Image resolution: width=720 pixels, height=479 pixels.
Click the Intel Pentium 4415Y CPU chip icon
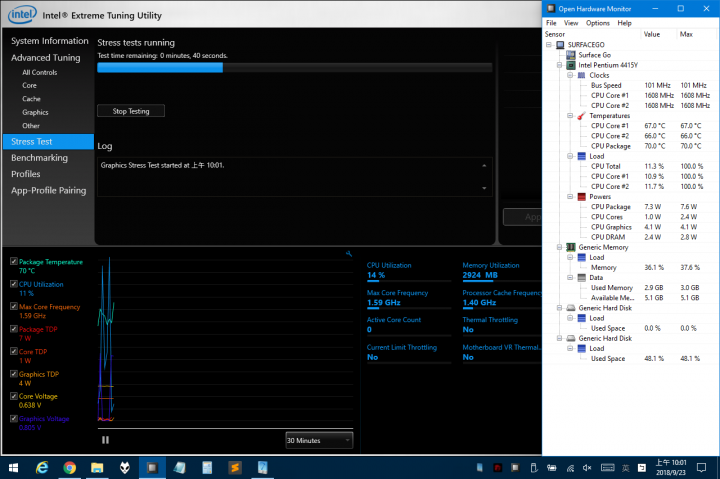pyautogui.click(x=571, y=65)
